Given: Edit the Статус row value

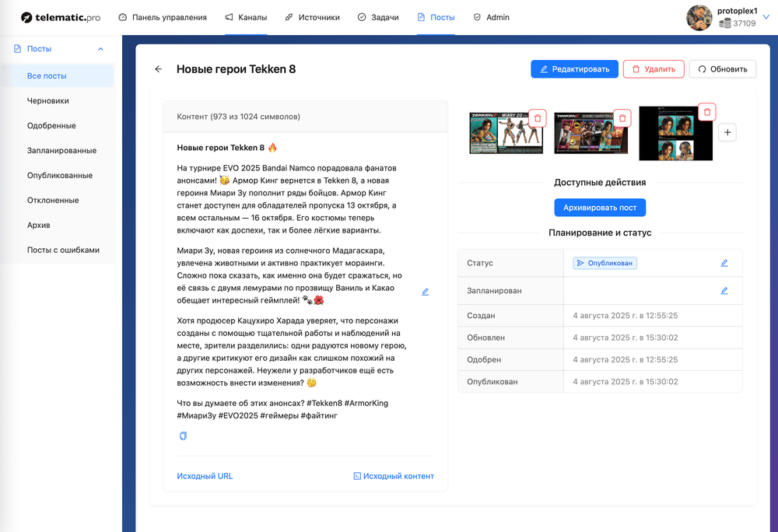Looking at the screenshot, I should point(724,263).
